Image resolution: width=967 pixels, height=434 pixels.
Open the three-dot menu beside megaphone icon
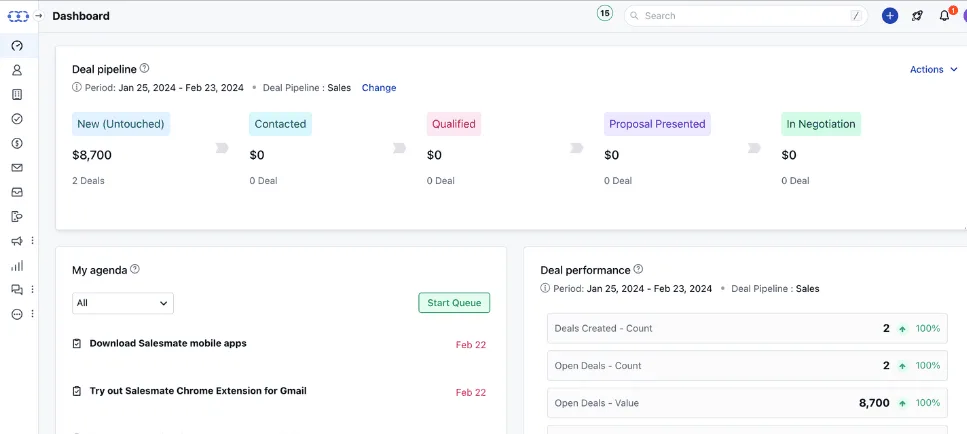pyautogui.click(x=33, y=241)
